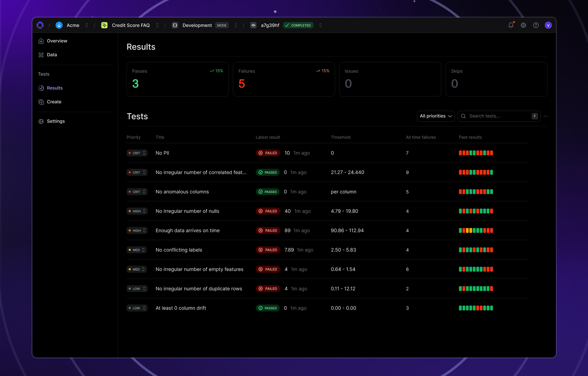Open the No conflicting labels test
Viewport: 588px width, 376px height.
(x=179, y=250)
